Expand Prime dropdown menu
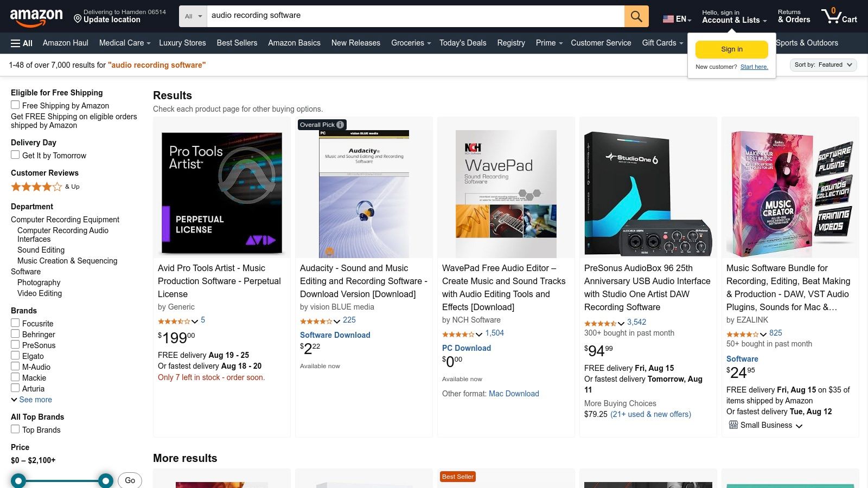The image size is (868, 488). pos(549,43)
